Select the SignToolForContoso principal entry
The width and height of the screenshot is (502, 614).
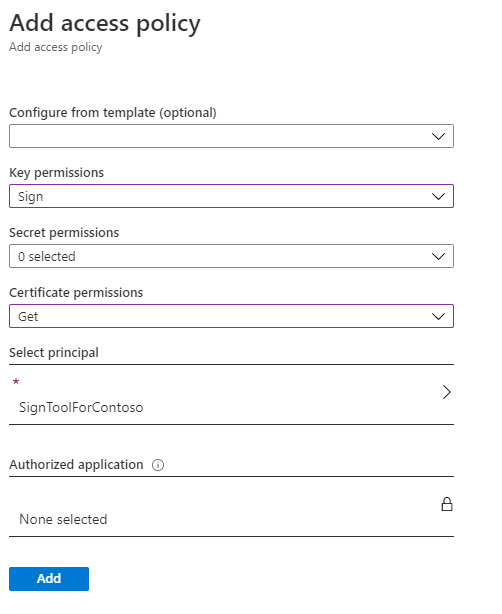[231, 395]
